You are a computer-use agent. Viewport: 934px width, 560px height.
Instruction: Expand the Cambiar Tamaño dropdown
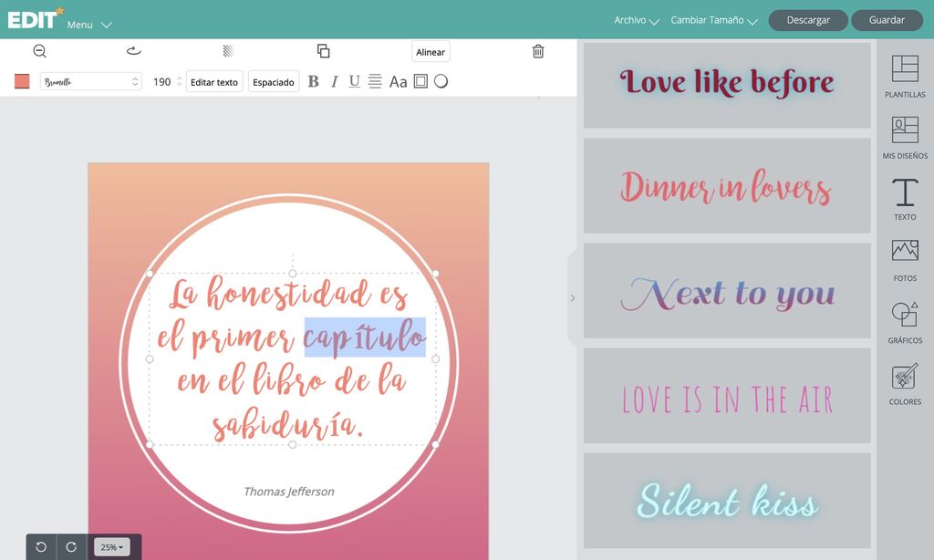pos(714,20)
